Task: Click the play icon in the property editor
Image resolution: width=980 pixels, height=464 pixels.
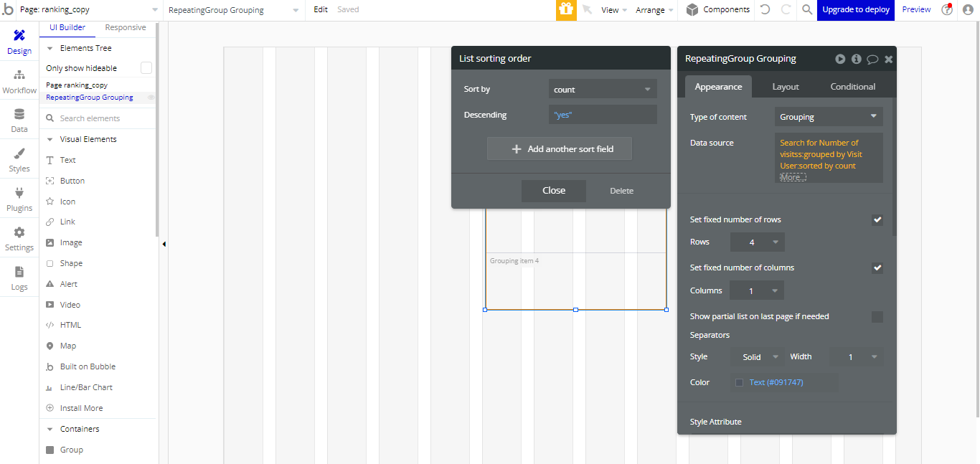Action: pyautogui.click(x=840, y=59)
